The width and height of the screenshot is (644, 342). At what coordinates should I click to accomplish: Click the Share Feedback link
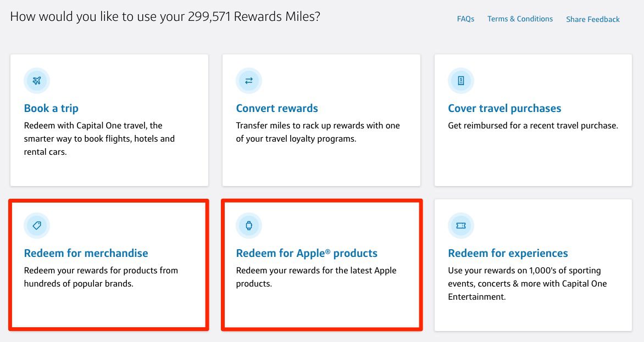pos(592,19)
